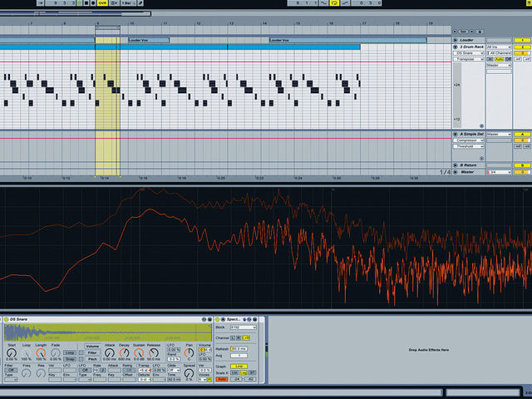Toggle the A return track activator

(523, 135)
